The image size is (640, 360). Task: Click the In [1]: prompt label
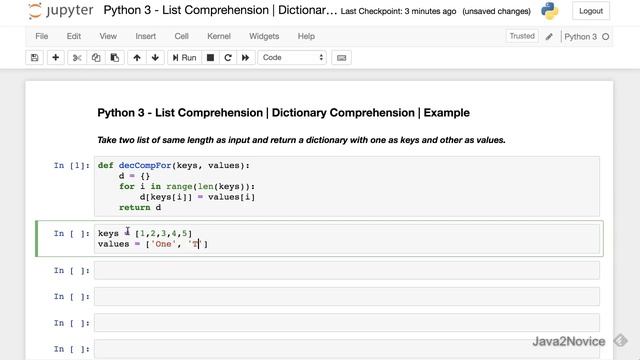point(71,165)
